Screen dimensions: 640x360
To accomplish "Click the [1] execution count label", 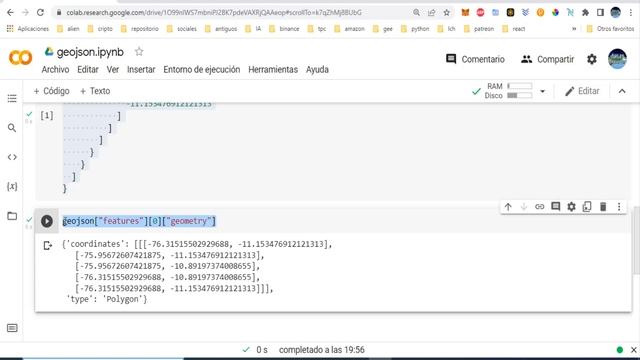I will pyautogui.click(x=47, y=116).
